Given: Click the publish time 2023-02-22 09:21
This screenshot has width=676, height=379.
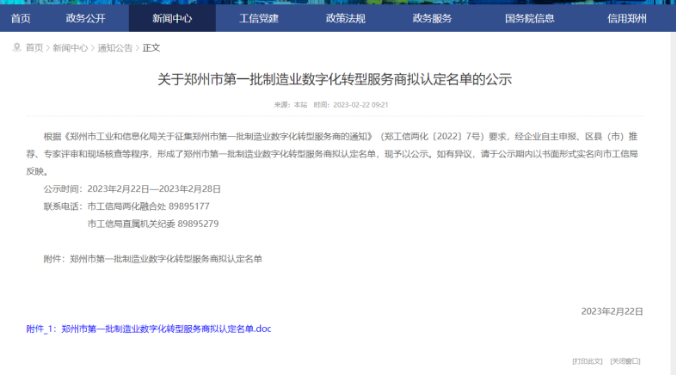Looking at the screenshot, I should [361, 105].
